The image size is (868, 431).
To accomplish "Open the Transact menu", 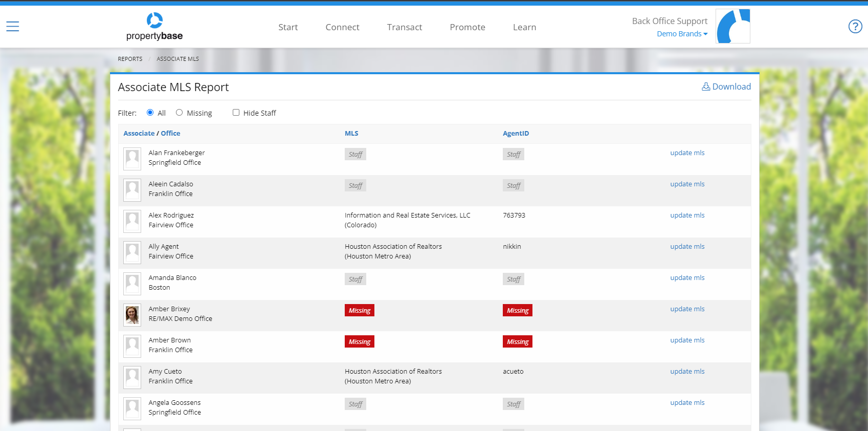I will (404, 27).
